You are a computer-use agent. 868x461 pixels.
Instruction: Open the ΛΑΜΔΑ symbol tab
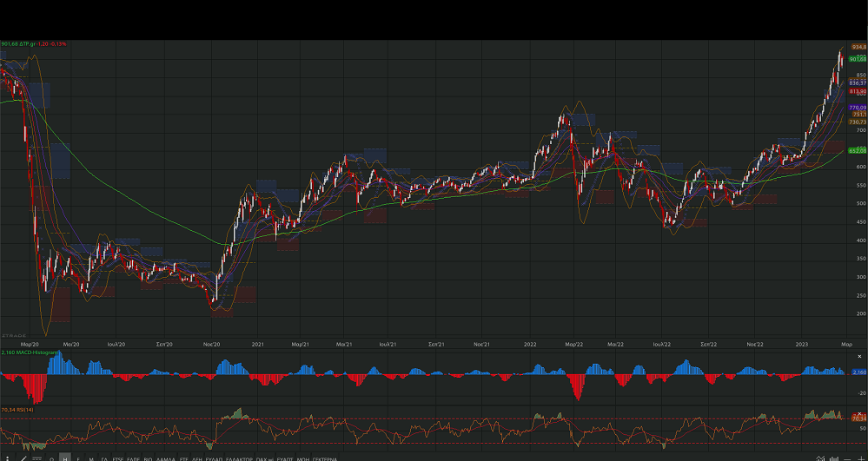[165, 458]
